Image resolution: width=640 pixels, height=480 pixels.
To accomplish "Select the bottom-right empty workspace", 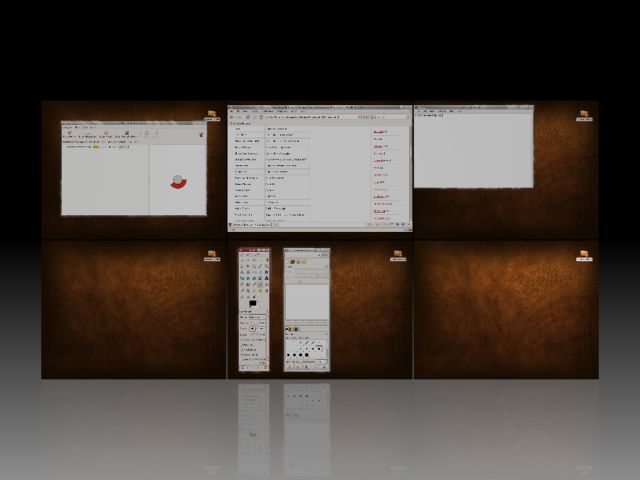I will [506, 310].
